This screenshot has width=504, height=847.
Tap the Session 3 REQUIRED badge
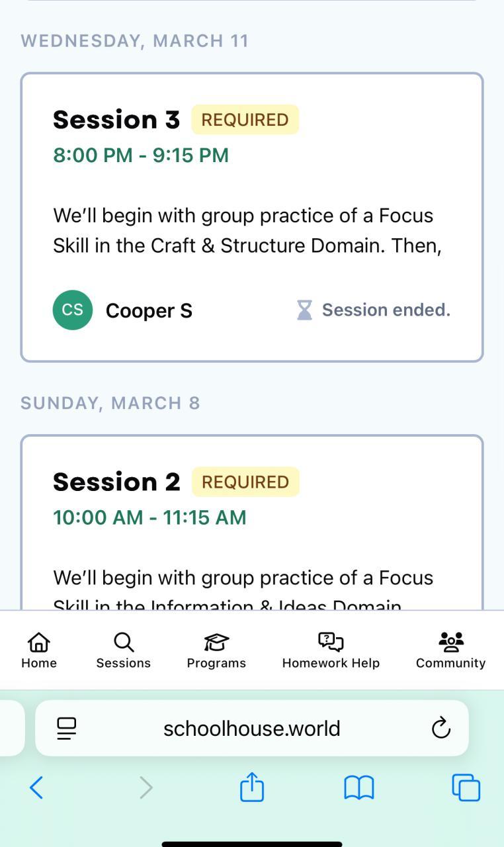(245, 120)
